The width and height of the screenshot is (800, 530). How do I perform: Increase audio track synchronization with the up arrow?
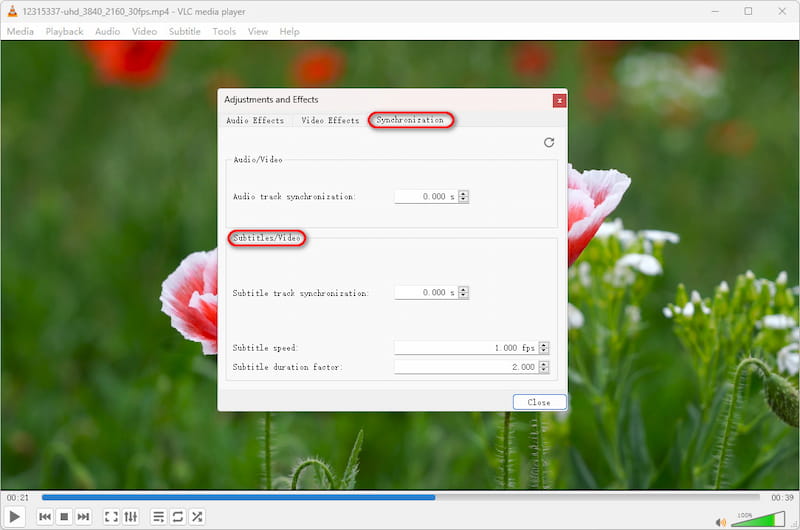(463, 193)
